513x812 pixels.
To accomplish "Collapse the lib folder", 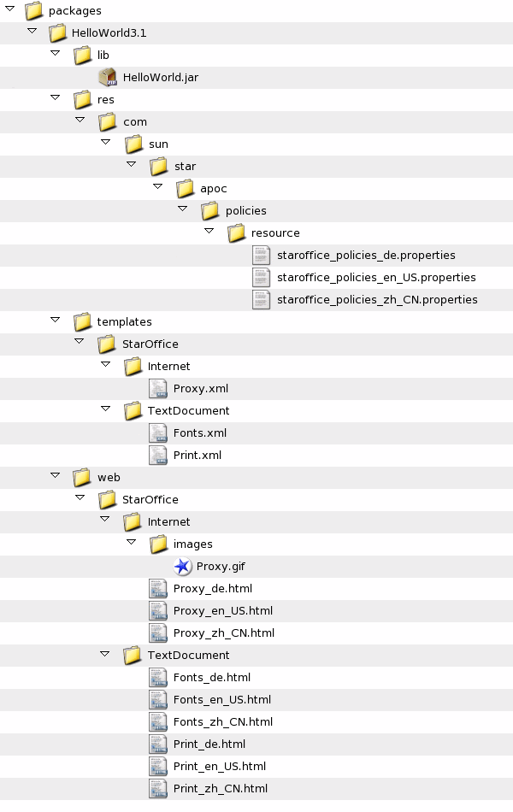I will pyautogui.click(x=55, y=53).
